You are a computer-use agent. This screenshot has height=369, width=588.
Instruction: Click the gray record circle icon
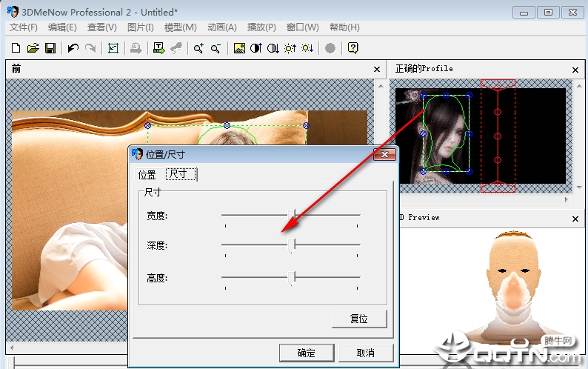point(330,48)
